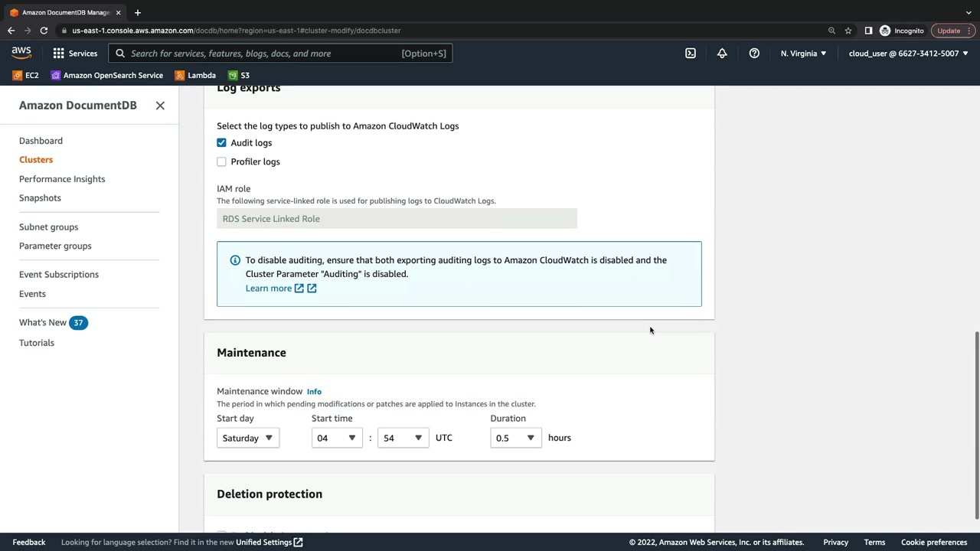The image size is (980, 551).
Task: Go to Clusters in the sidebar
Action: 36,160
